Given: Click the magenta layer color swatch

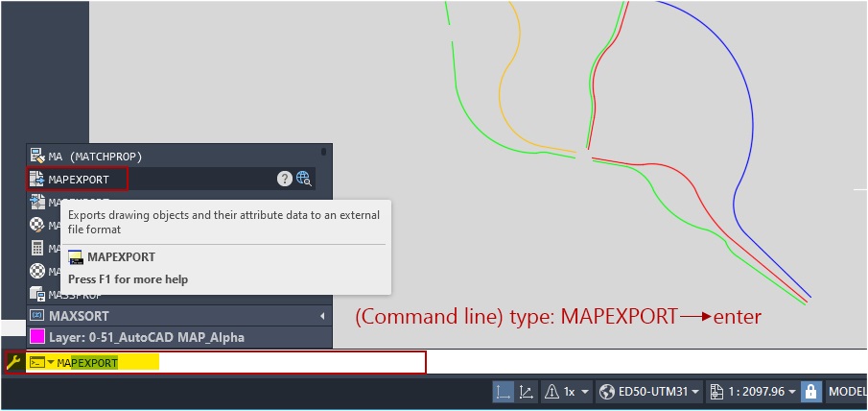Looking at the screenshot, I should [x=38, y=337].
